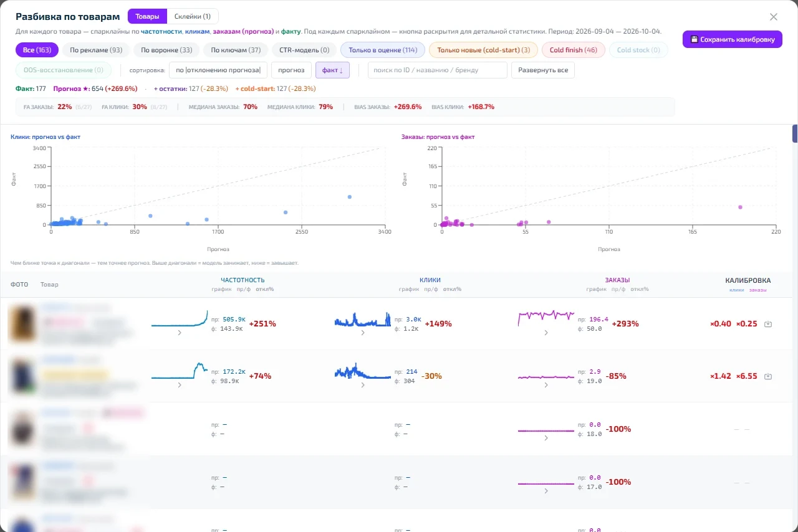Expand orders details in the +293% row
The image size is (798, 532).
click(x=546, y=333)
